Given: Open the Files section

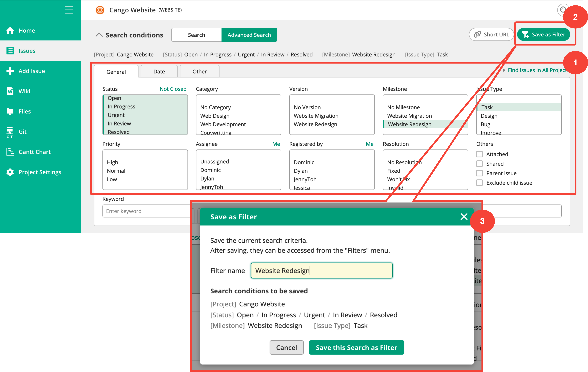Looking at the screenshot, I should (x=41, y=111).
